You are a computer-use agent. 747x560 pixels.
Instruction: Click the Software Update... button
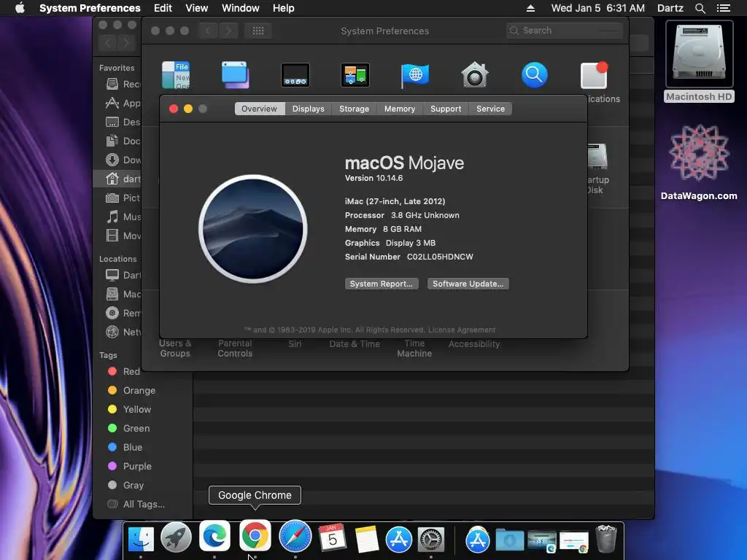[468, 284]
